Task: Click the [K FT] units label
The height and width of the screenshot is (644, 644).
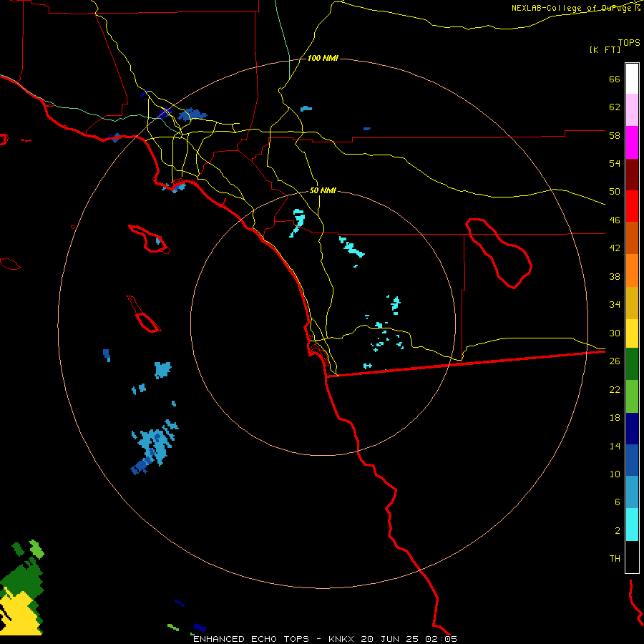Action: coord(605,49)
